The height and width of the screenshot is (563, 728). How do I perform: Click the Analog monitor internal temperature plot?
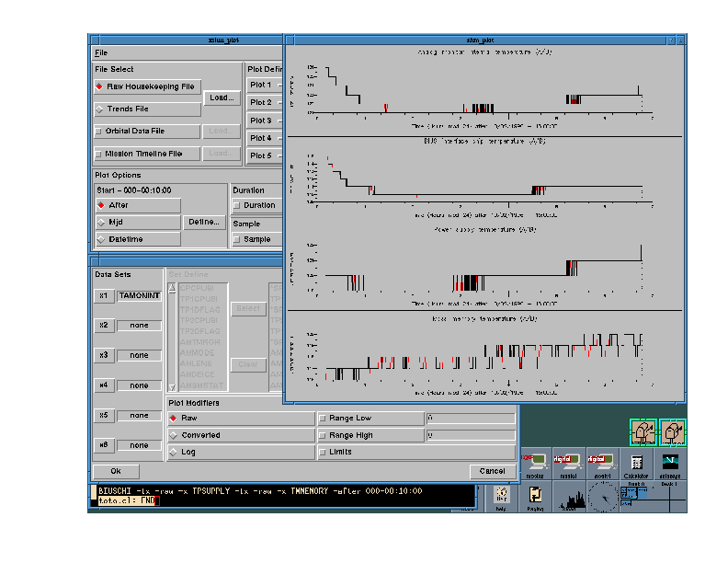pyautogui.click(x=484, y=89)
